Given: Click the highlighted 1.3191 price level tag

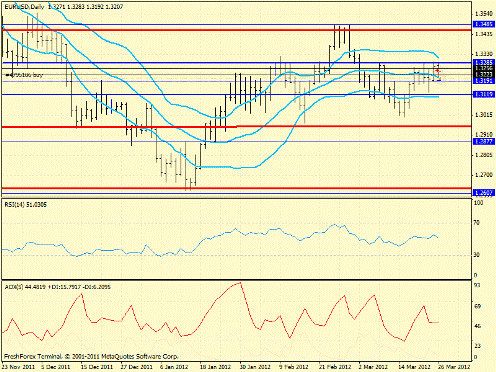Looking at the screenshot, I should (484, 81).
